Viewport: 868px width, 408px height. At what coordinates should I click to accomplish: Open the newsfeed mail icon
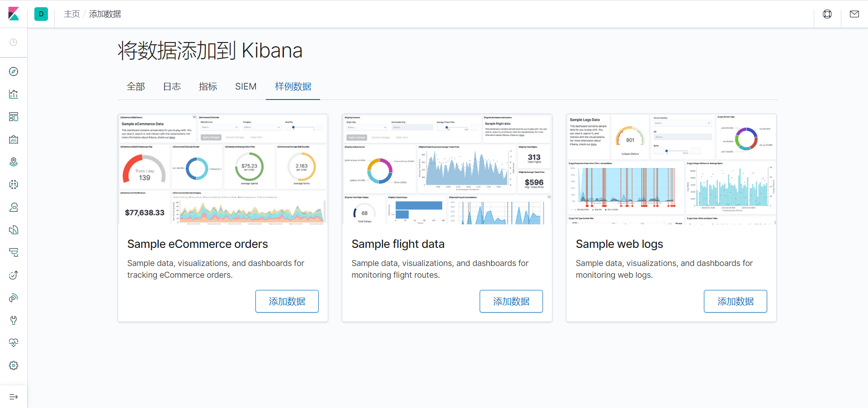[x=854, y=14]
